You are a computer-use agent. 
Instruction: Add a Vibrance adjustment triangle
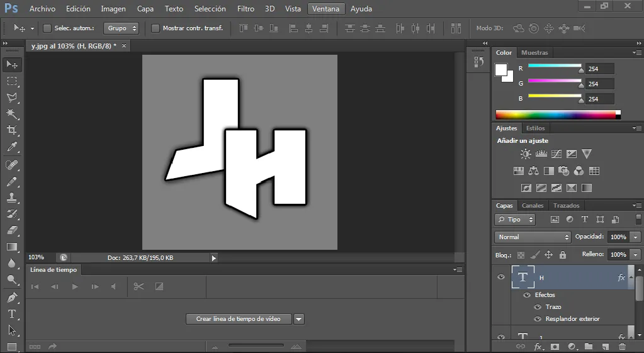pyautogui.click(x=587, y=154)
